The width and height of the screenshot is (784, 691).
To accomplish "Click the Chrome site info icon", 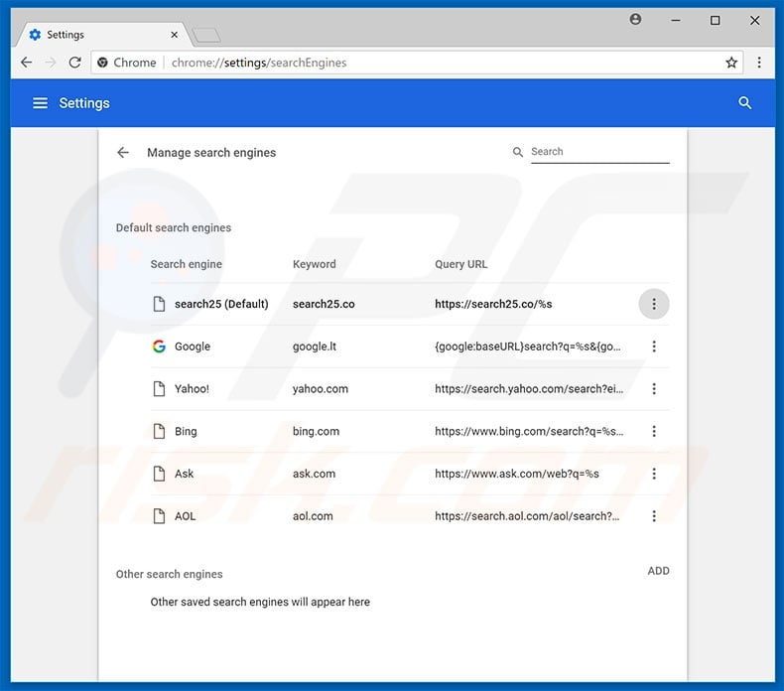I will pos(102,63).
